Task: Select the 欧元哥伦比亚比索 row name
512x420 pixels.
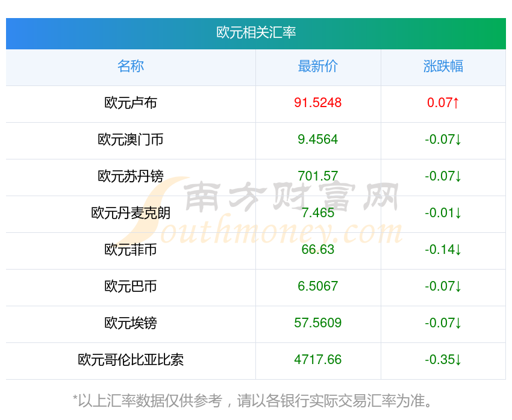Action: [x=131, y=360]
